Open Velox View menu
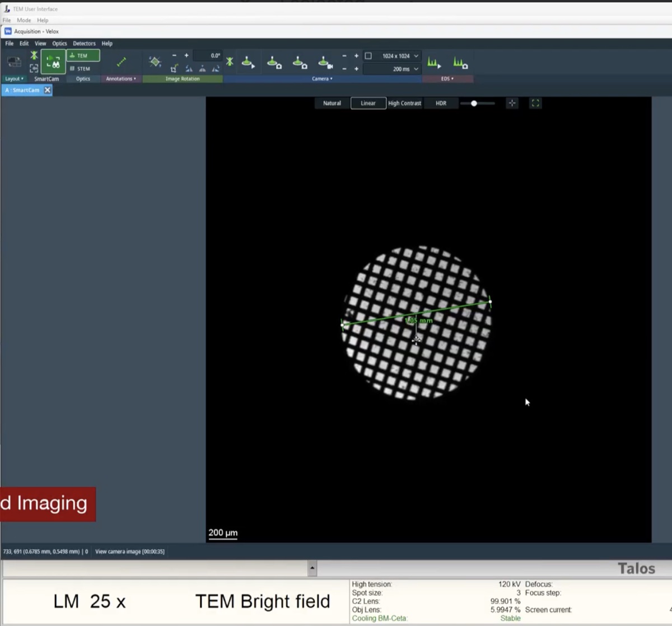 pyautogui.click(x=40, y=43)
